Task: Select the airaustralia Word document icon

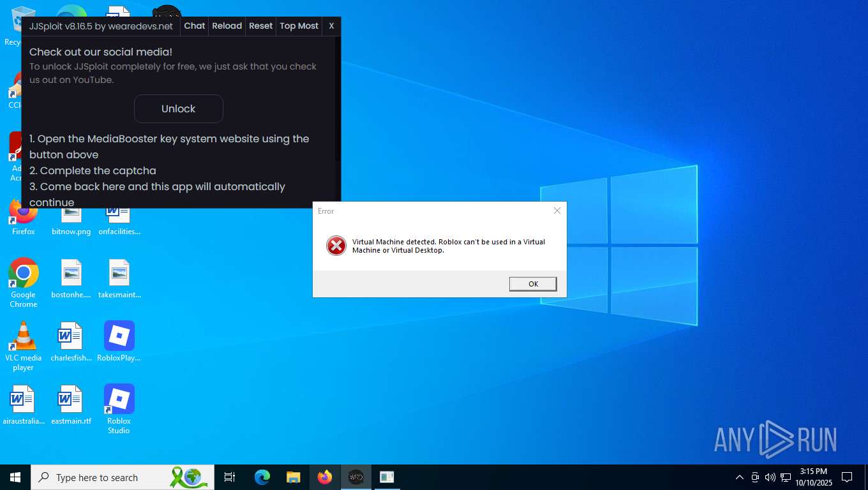Action: (x=24, y=405)
